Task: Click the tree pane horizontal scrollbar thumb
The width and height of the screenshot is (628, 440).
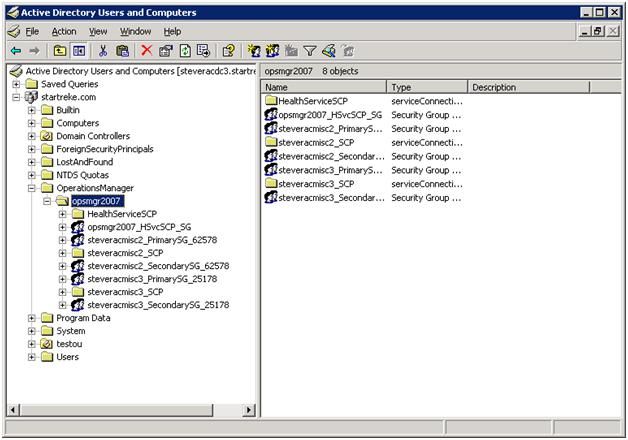Action: [x=117, y=410]
